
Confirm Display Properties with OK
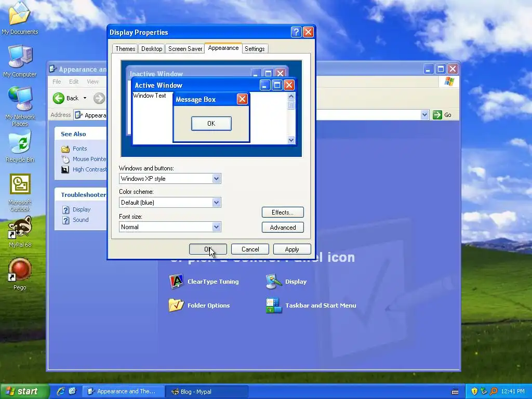click(x=208, y=249)
